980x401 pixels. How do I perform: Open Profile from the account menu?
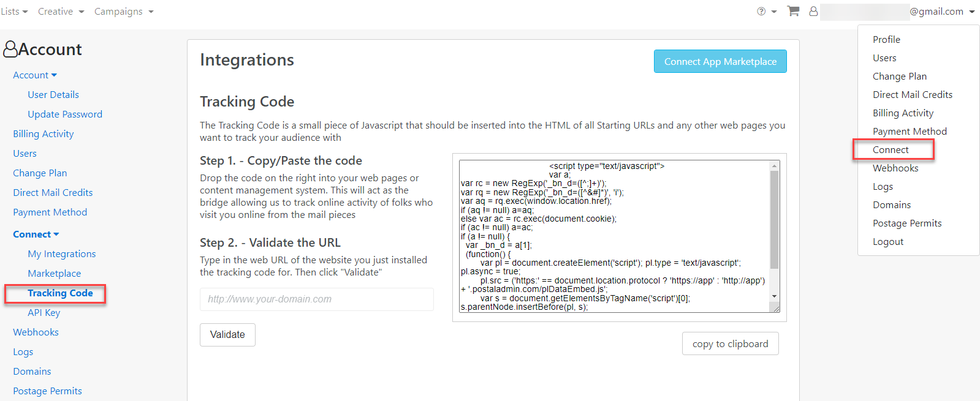tap(886, 39)
